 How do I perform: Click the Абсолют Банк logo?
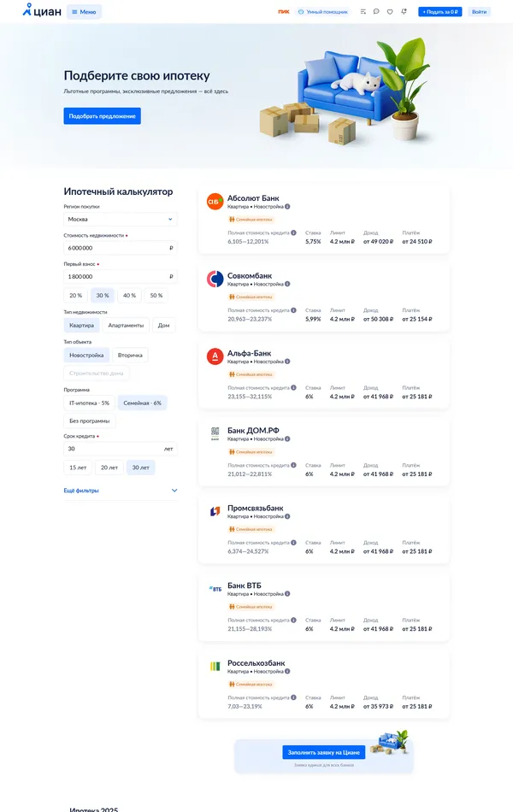tap(215, 202)
